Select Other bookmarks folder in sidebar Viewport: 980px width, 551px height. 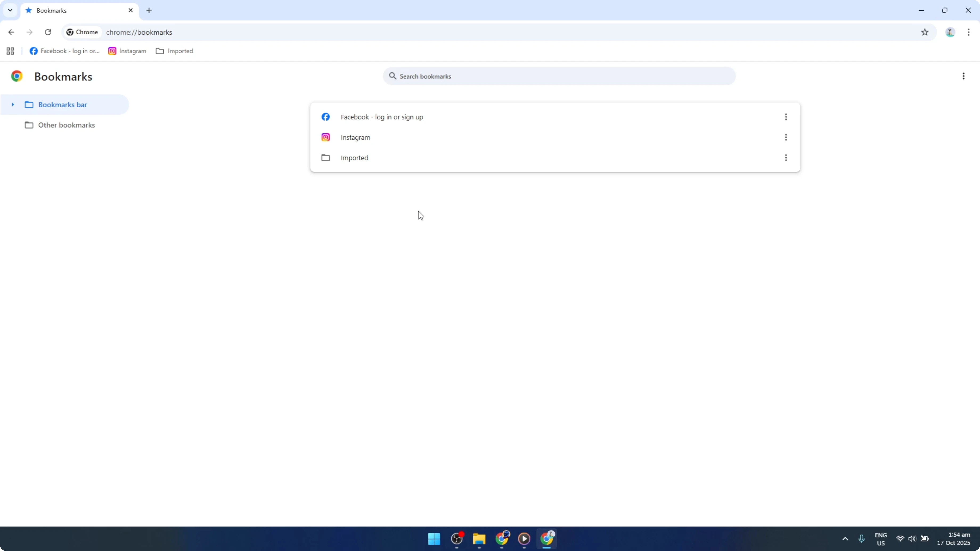[65, 125]
